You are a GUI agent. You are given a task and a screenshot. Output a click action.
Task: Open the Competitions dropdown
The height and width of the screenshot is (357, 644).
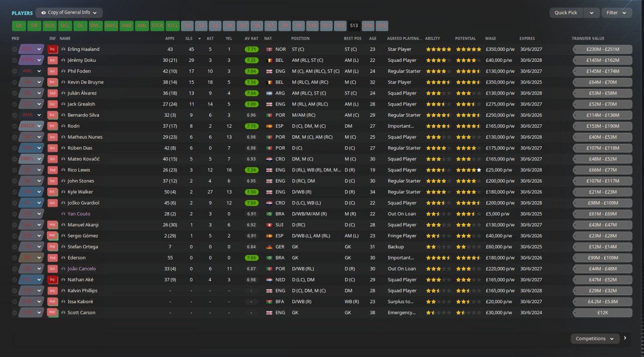coord(595,339)
